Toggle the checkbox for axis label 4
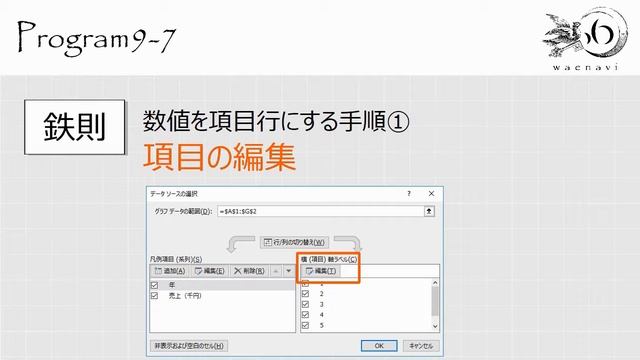640x360 pixels. point(305,315)
